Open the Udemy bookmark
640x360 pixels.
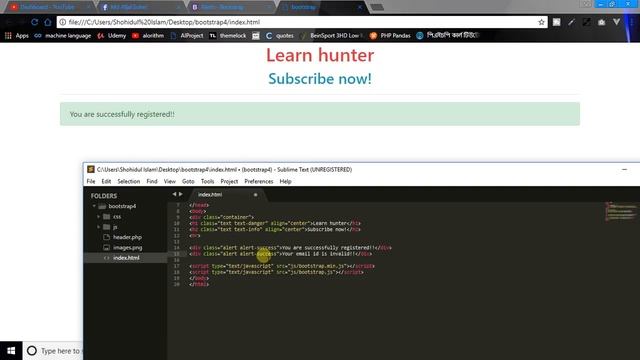112,36
